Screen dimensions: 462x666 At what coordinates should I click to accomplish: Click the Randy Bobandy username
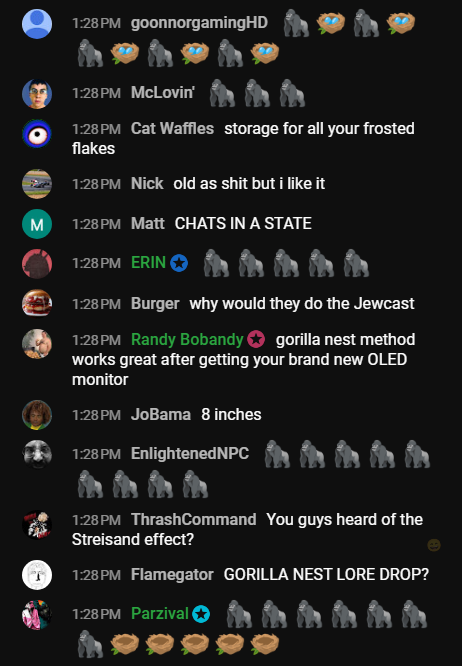click(187, 339)
